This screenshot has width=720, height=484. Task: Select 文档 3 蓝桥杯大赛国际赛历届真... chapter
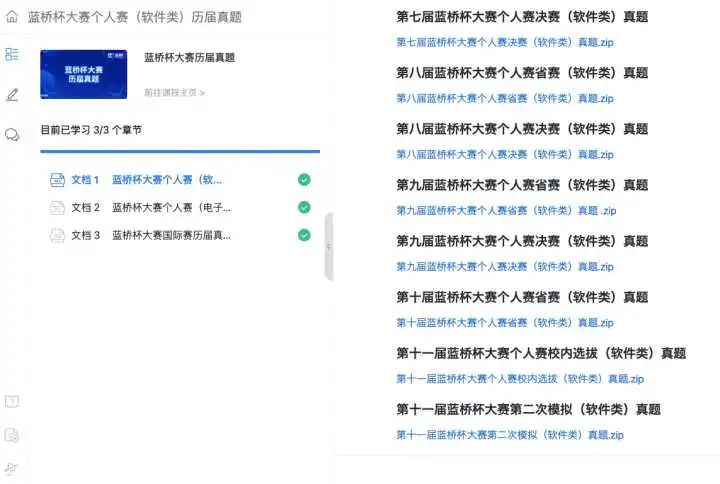tap(180, 236)
